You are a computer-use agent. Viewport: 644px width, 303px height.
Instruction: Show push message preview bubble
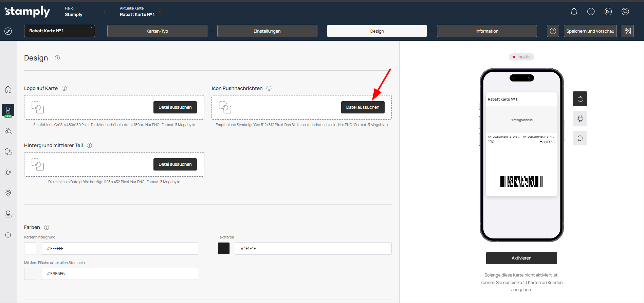[580, 138]
